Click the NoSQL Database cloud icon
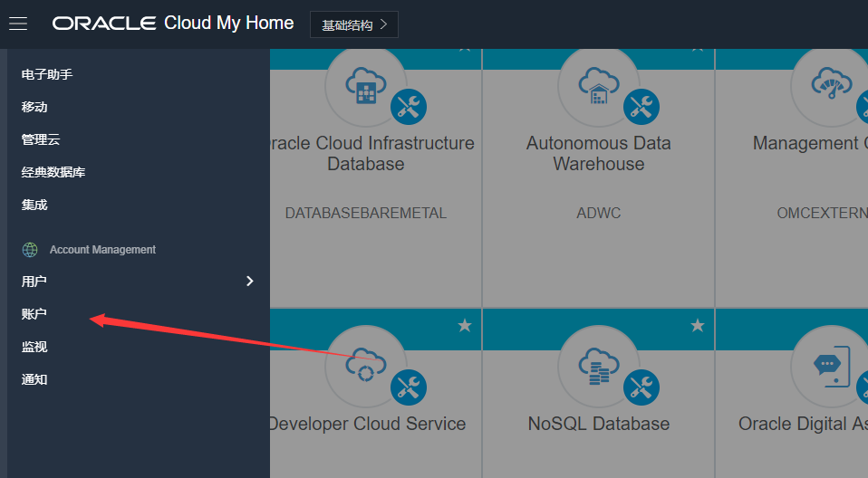This screenshot has height=478, width=868. [x=599, y=365]
